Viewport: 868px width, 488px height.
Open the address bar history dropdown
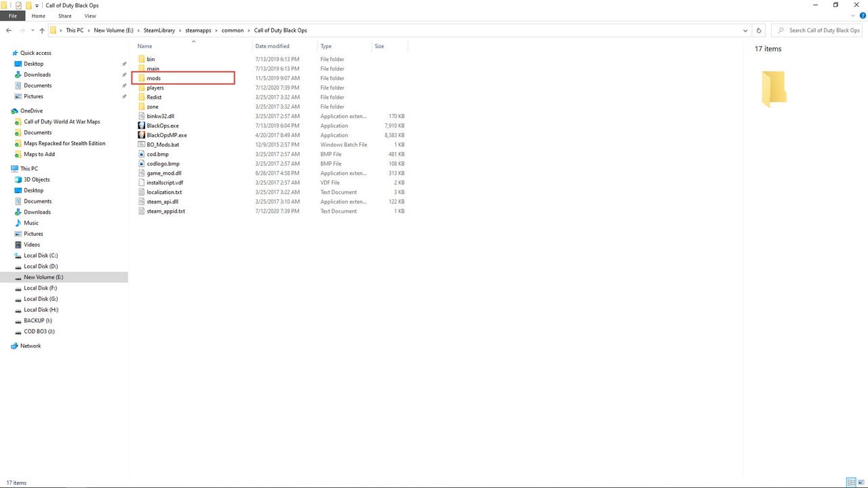click(746, 30)
